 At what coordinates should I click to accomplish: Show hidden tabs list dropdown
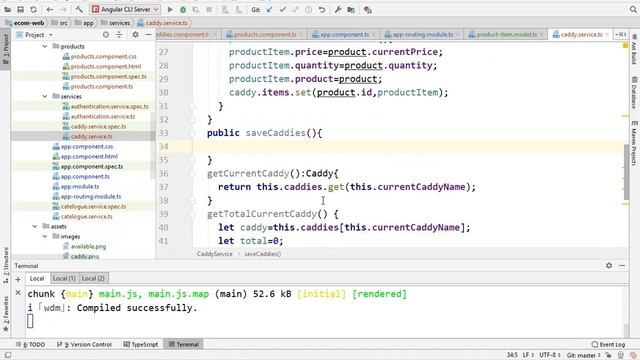[x=621, y=35]
